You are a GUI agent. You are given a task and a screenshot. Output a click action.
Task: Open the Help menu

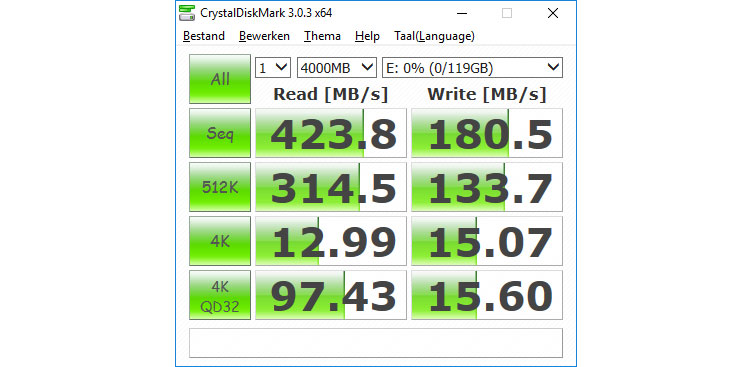point(367,36)
